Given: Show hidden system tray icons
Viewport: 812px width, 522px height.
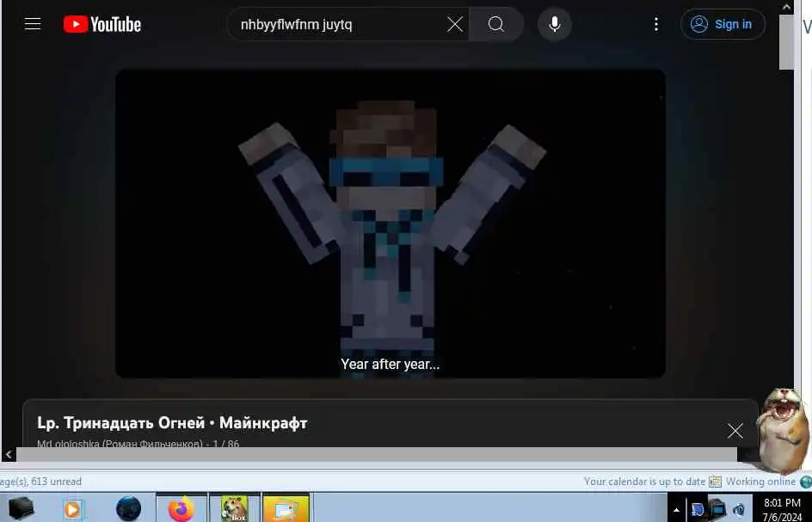Looking at the screenshot, I should pos(676,510).
